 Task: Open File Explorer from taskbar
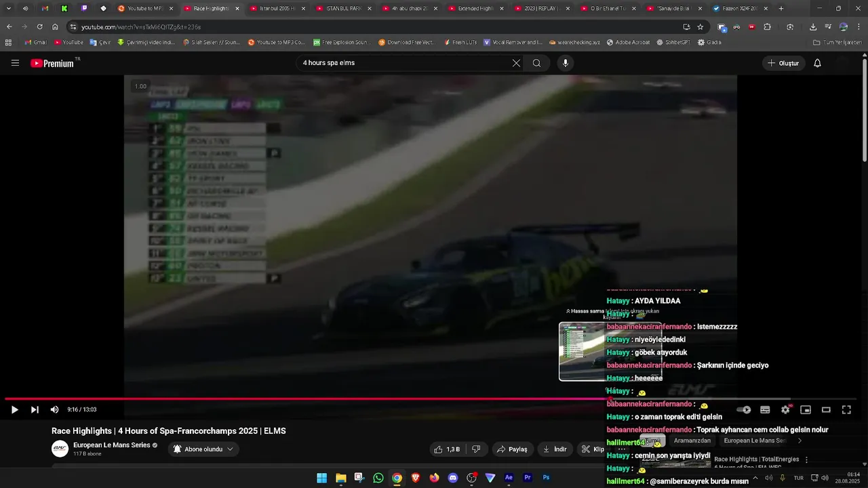pyautogui.click(x=341, y=478)
